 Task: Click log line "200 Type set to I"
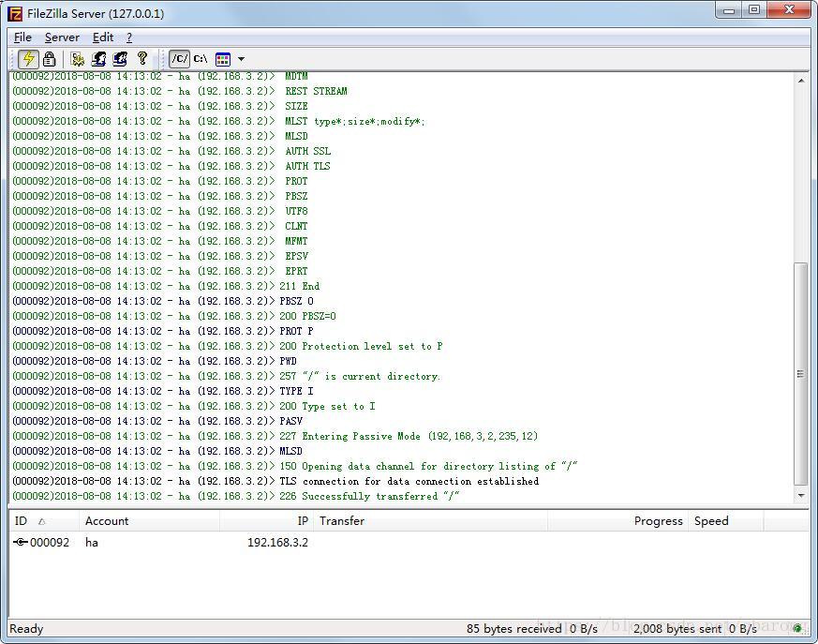[x=194, y=406]
